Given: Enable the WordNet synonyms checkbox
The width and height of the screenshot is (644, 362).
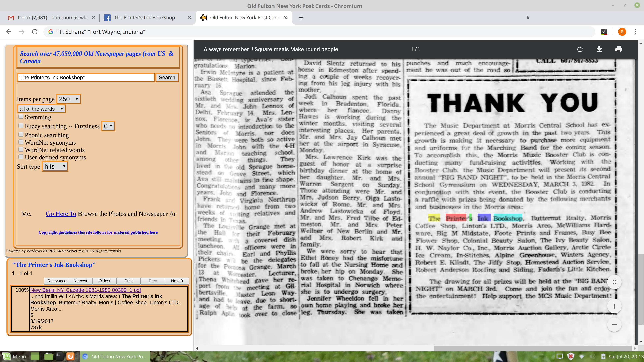Looking at the screenshot, I should (21, 142).
